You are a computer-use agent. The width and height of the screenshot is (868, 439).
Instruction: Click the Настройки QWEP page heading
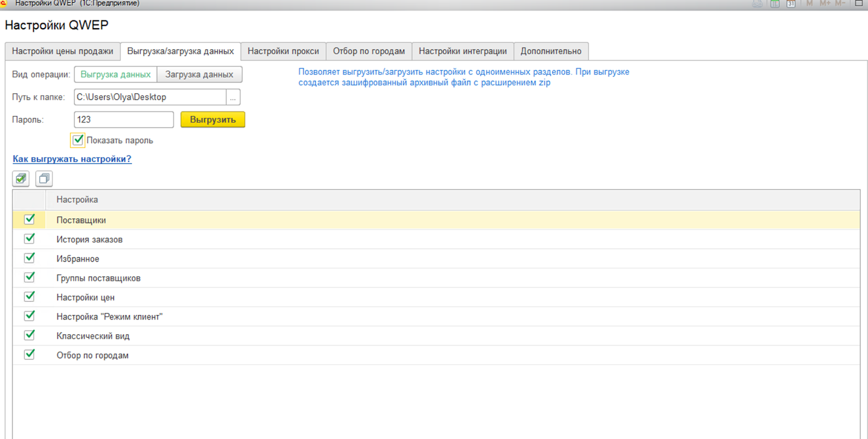click(56, 25)
